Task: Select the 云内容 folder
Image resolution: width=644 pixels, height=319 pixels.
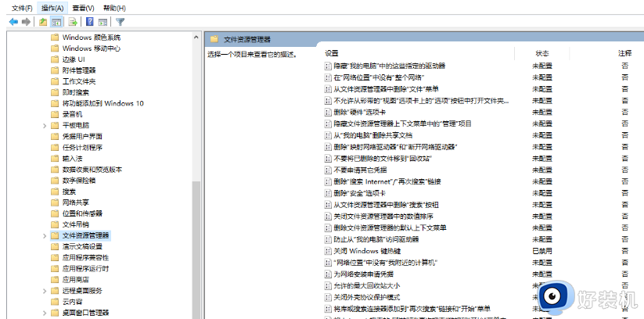Action: pyautogui.click(x=67, y=302)
